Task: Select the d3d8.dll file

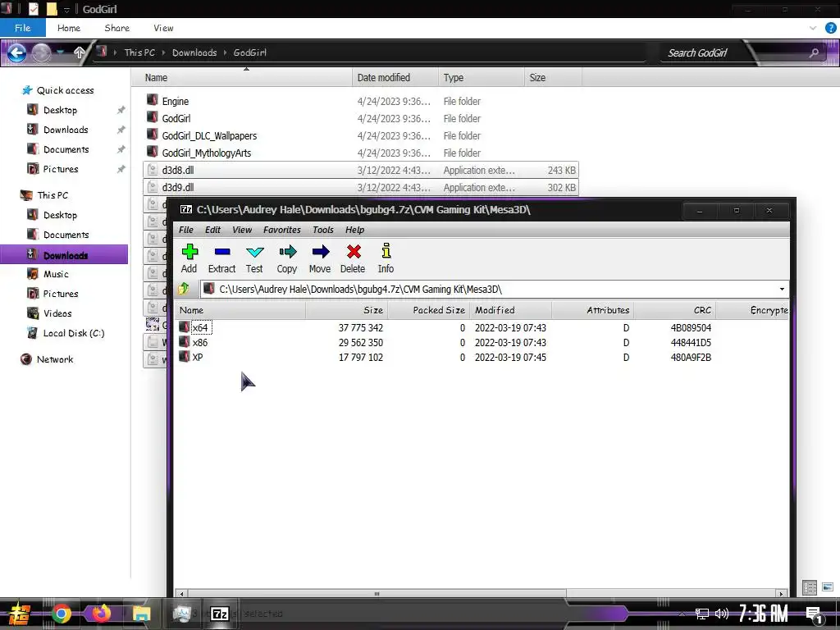Action: click(x=361, y=171)
